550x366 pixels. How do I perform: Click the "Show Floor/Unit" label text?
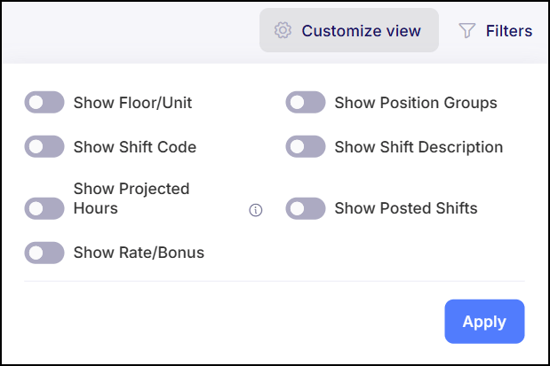pos(133,103)
